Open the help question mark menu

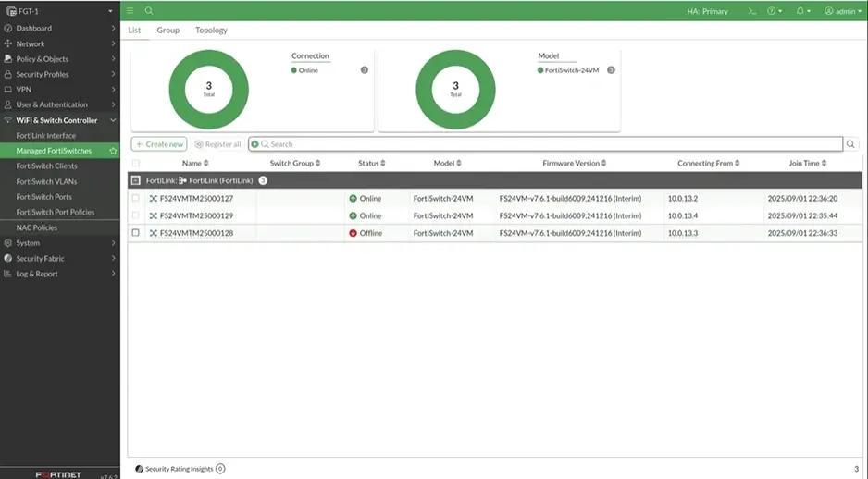775,11
